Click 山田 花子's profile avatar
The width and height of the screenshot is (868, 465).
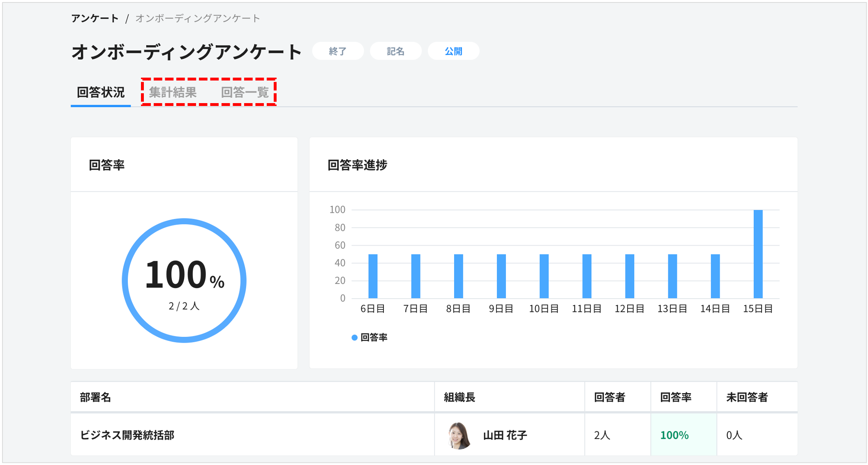tap(459, 435)
